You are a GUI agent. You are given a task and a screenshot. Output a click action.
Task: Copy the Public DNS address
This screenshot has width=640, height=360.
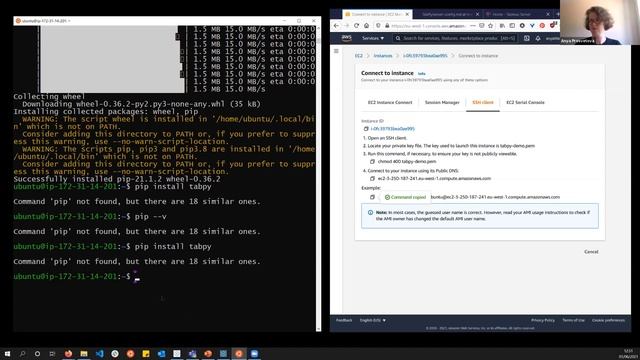point(372,178)
